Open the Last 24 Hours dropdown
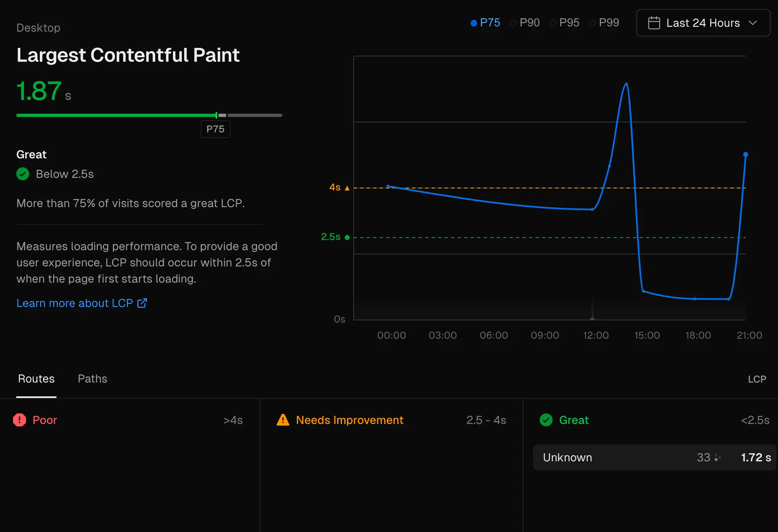The image size is (778, 532). [703, 23]
